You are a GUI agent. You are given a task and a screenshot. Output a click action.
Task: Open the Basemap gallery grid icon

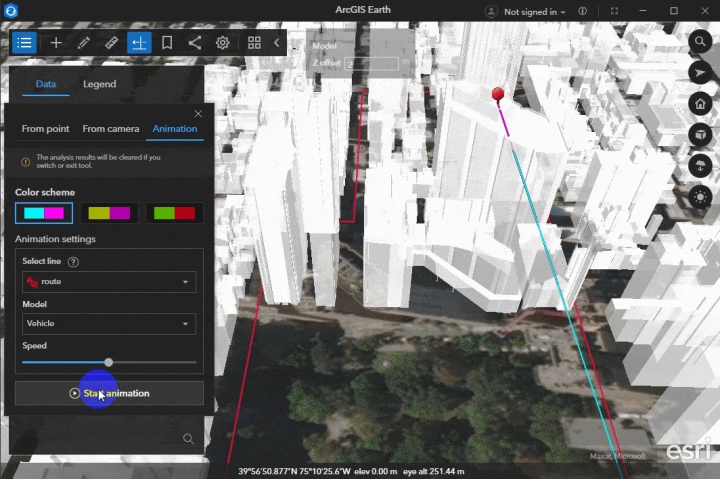(254, 43)
